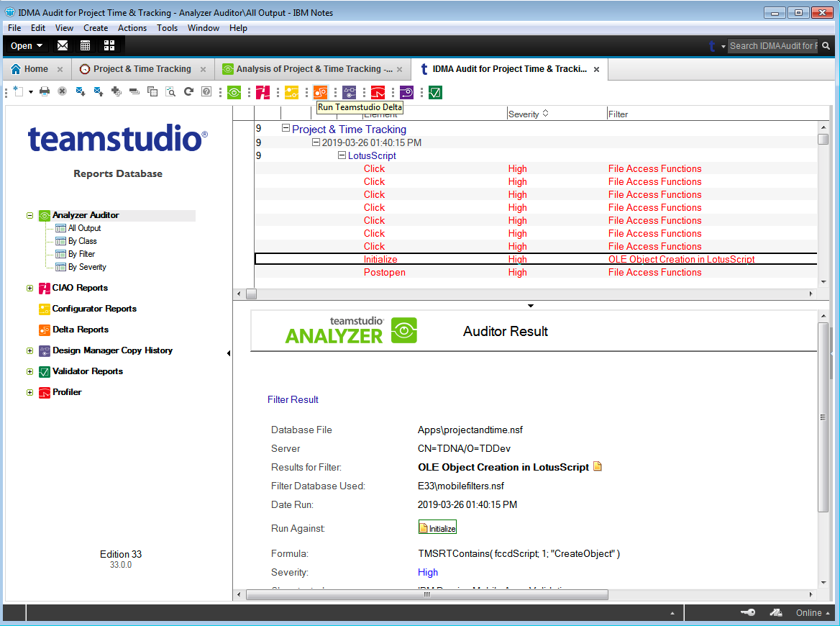The image size is (840, 626).
Task: Expand the CIAO Reports tree node
Action: 30,289
